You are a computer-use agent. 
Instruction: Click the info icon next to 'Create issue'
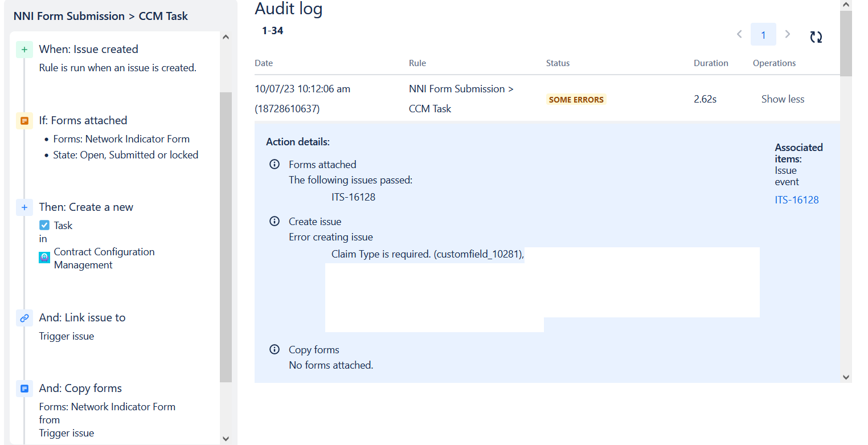point(274,221)
